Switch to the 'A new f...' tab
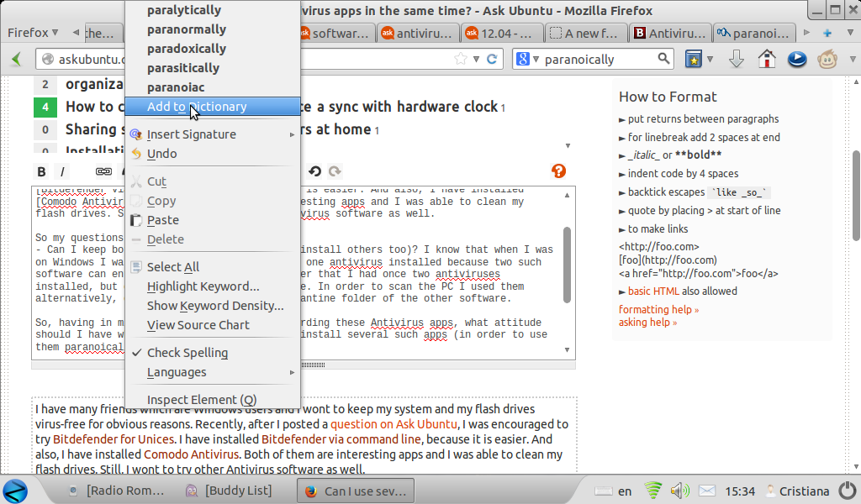 (586, 34)
